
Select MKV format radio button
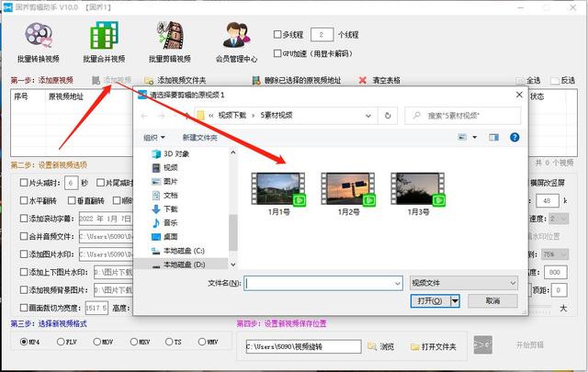point(134,342)
